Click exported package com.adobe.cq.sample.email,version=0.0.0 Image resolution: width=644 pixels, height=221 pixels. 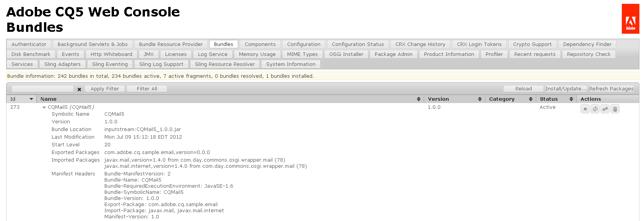pyautogui.click(x=157, y=152)
